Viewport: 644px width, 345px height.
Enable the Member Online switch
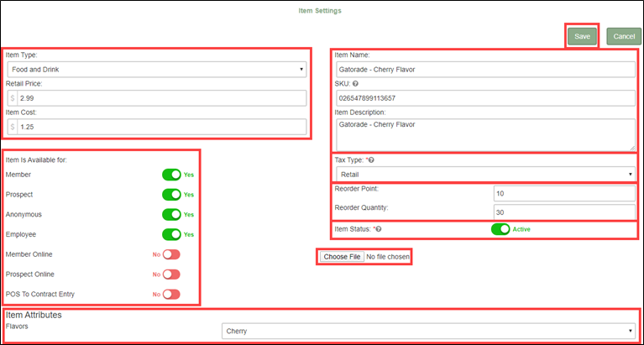point(171,254)
